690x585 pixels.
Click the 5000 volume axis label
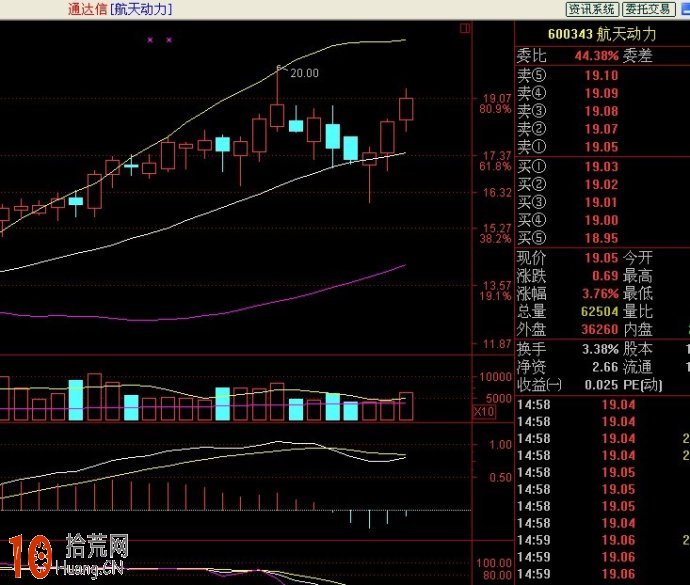pyautogui.click(x=499, y=399)
